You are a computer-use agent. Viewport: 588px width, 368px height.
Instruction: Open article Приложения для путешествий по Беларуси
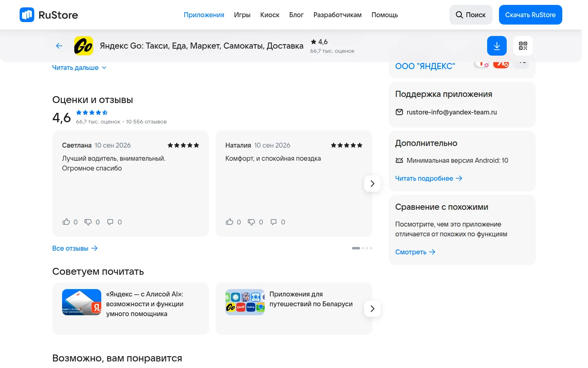[x=311, y=299]
